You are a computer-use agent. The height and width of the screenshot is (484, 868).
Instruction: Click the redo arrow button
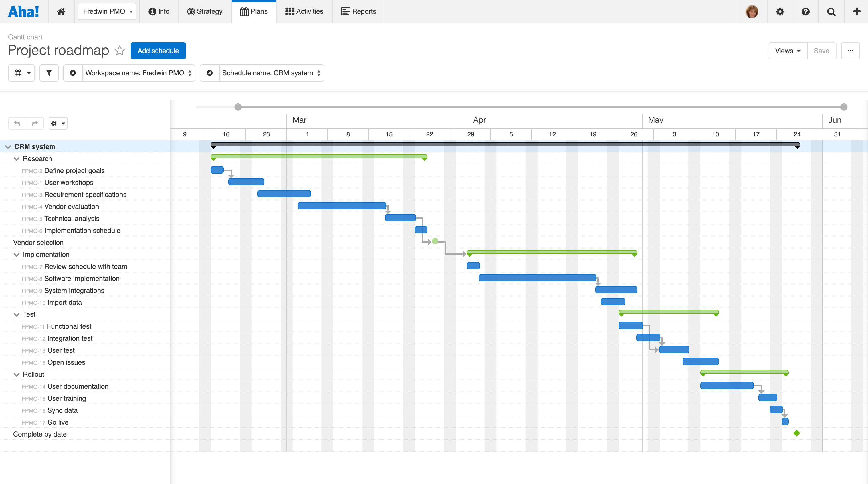35,123
